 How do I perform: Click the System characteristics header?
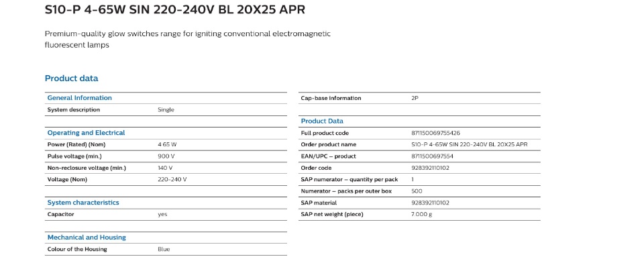83,203
